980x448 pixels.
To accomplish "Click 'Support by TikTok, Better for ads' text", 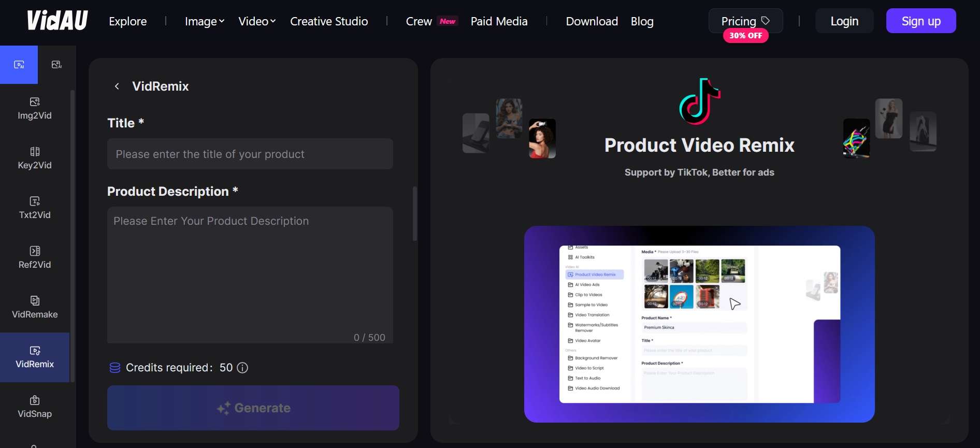I will point(699,172).
